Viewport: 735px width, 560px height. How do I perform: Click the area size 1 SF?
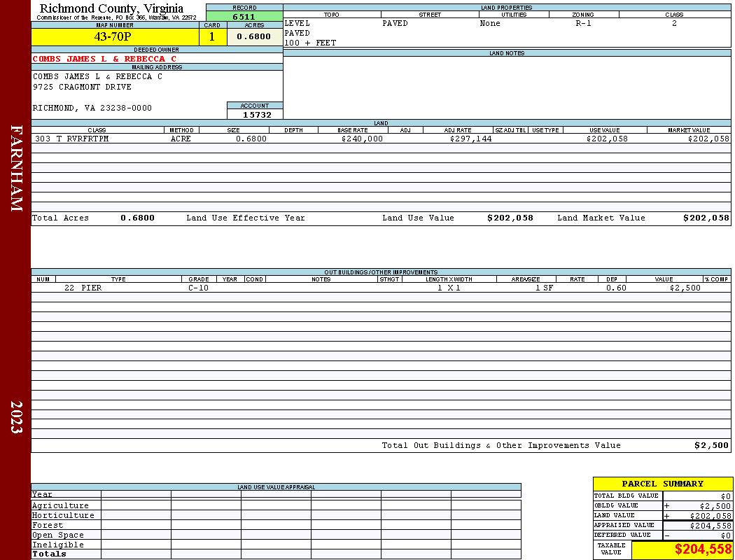544,288
